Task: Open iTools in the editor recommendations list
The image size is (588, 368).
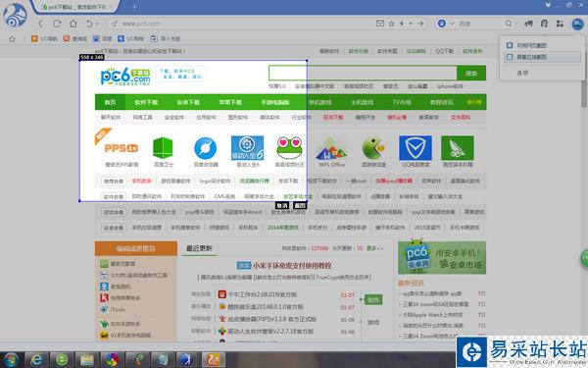Action: coord(118,309)
